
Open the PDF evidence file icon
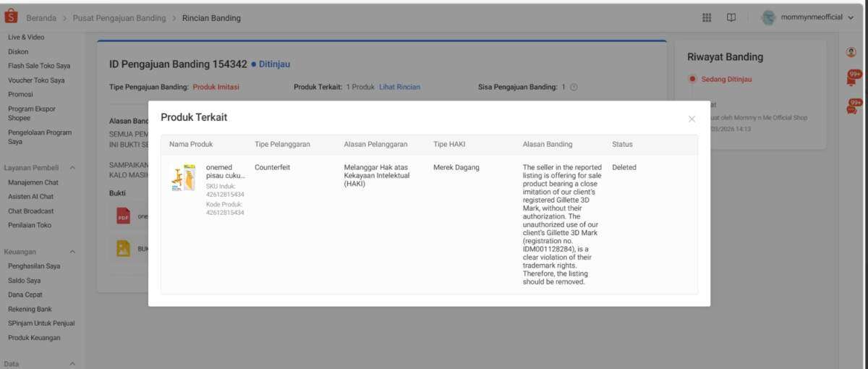124,216
